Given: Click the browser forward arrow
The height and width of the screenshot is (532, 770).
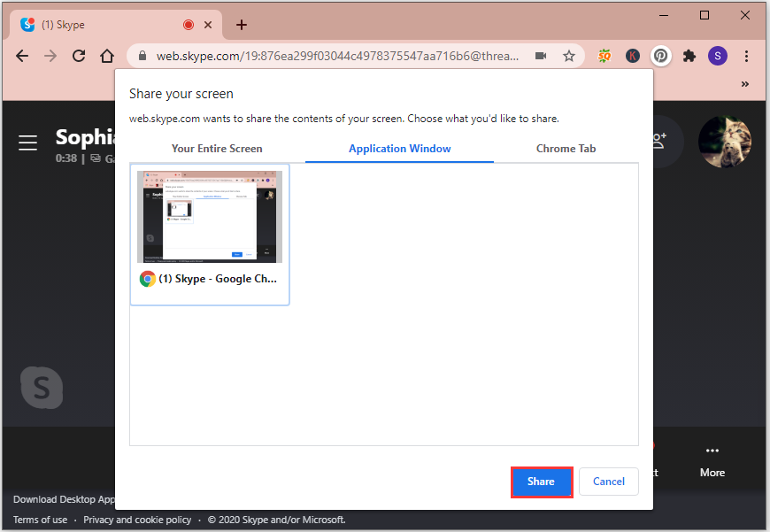Looking at the screenshot, I should coord(50,56).
